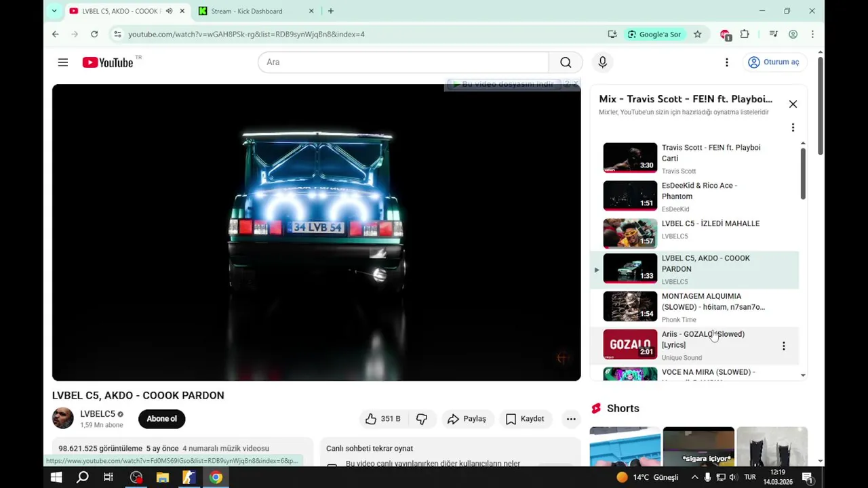This screenshot has width=868, height=488.
Task: Go back to previous page
Action: tap(56, 34)
